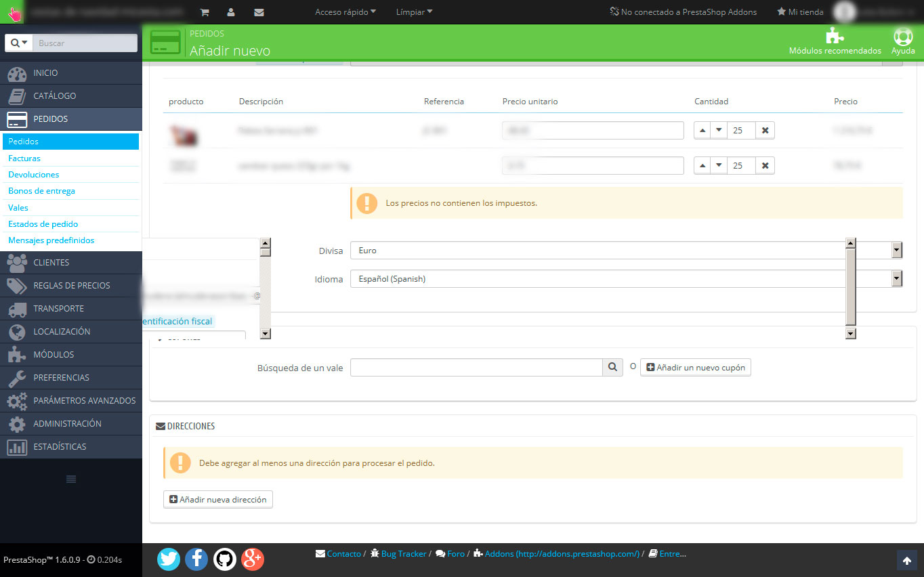
Task: Focus the Buscar search field
Action: point(85,43)
